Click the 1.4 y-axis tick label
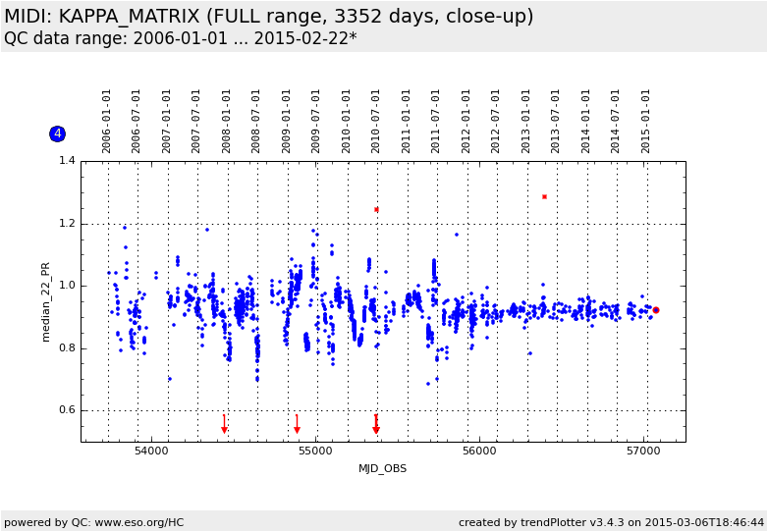The image size is (768, 532). [x=67, y=161]
